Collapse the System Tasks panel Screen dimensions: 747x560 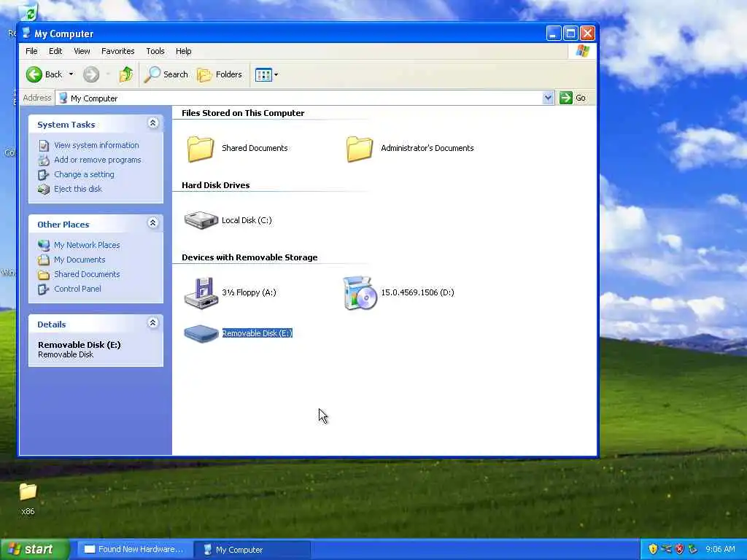[x=152, y=123]
